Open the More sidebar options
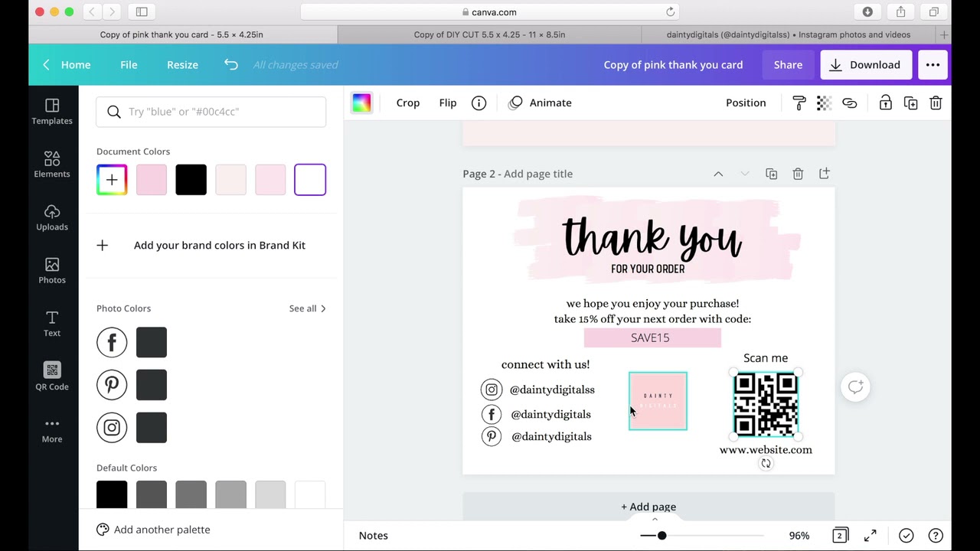Screen dimensions: 980x551 pos(52,430)
